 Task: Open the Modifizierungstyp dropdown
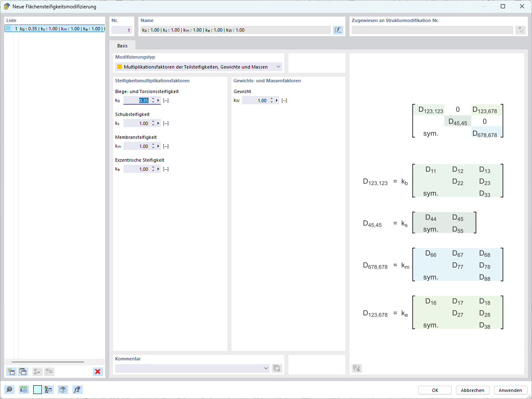tap(278, 66)
